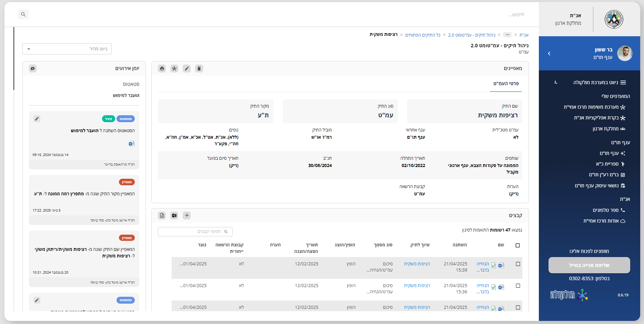The width and height of the screenshot is (644, 324).
Task: Open the hamburger navigation menu icon
Action: 623,82
